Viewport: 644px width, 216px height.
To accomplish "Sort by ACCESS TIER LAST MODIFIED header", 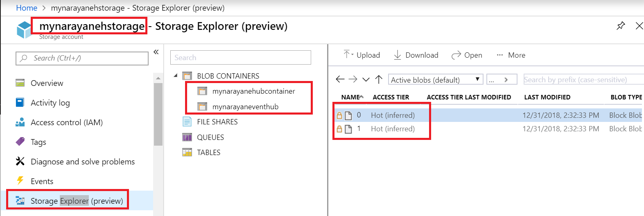I will point(469,97).
